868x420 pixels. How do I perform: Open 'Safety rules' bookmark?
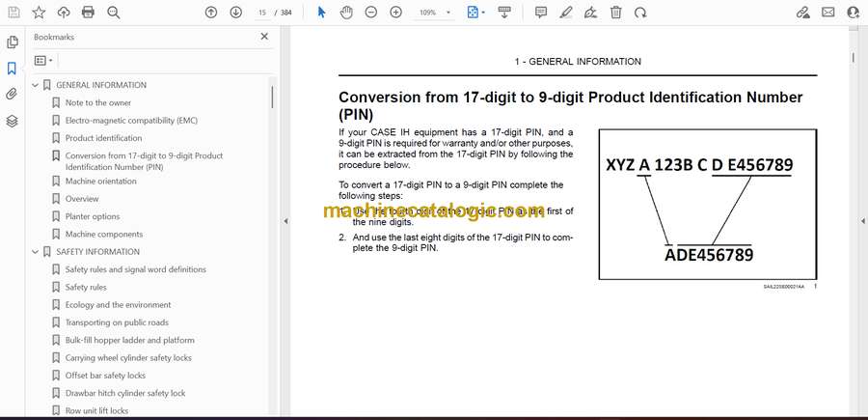(x=86, y=287)
